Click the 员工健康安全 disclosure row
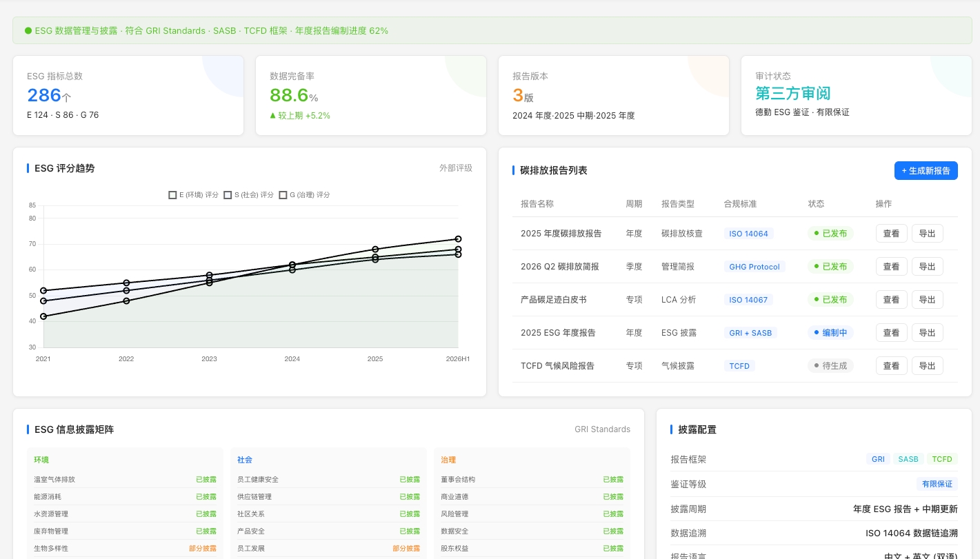980x559 pixels. (328, 479)
